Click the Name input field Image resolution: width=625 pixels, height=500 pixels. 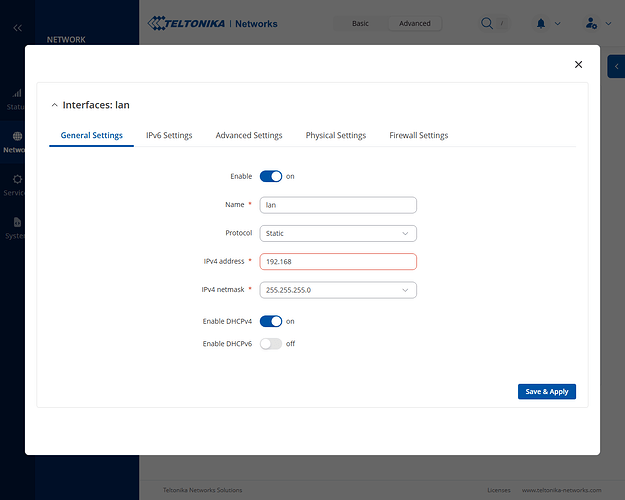(338, 205)
